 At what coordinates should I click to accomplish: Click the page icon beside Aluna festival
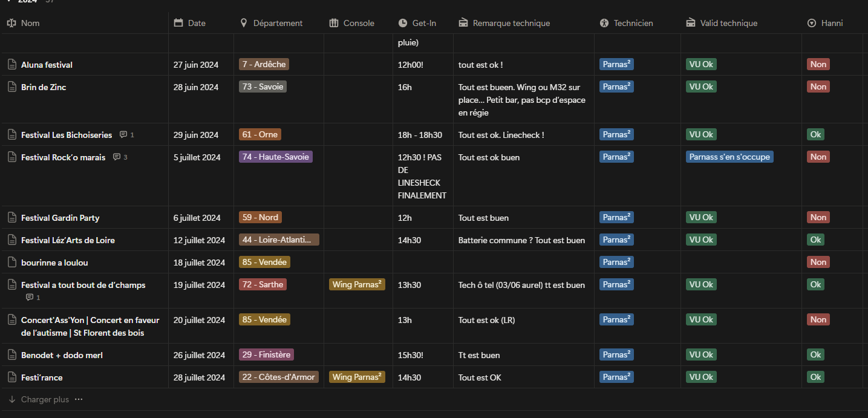11,65
